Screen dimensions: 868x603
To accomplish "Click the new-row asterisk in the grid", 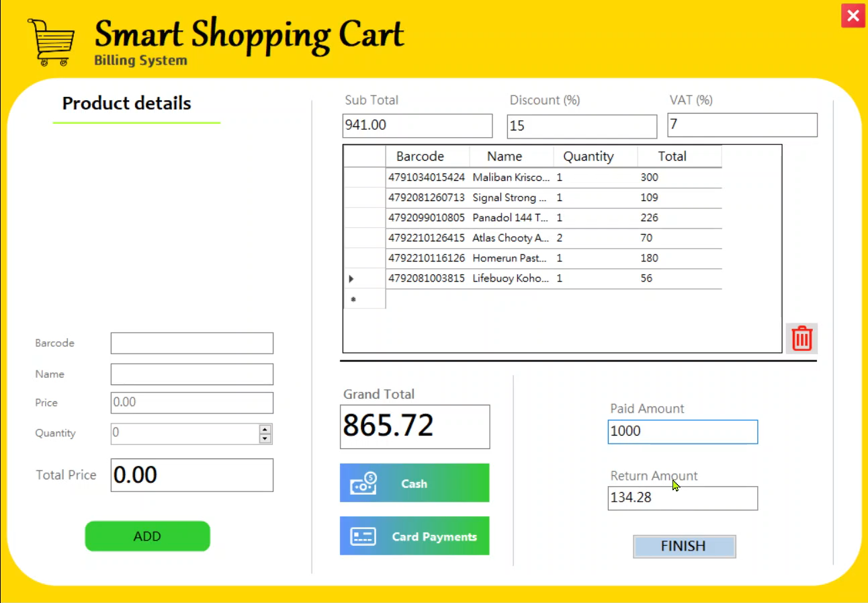I will [353, 298].
